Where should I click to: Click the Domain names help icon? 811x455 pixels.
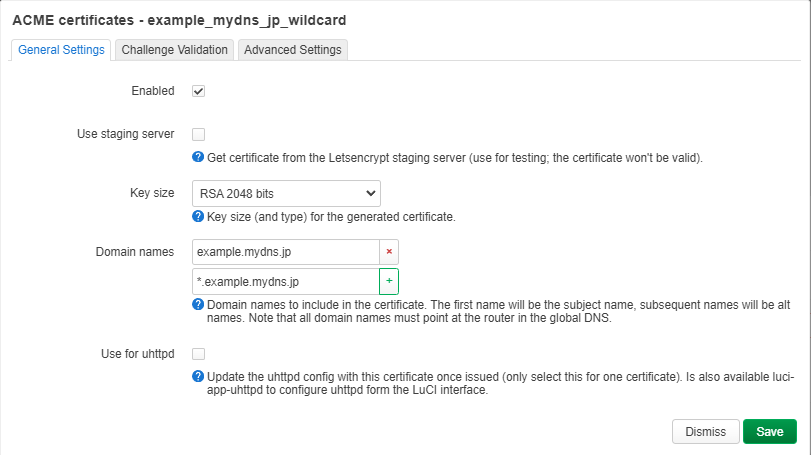tap(198, 305)
